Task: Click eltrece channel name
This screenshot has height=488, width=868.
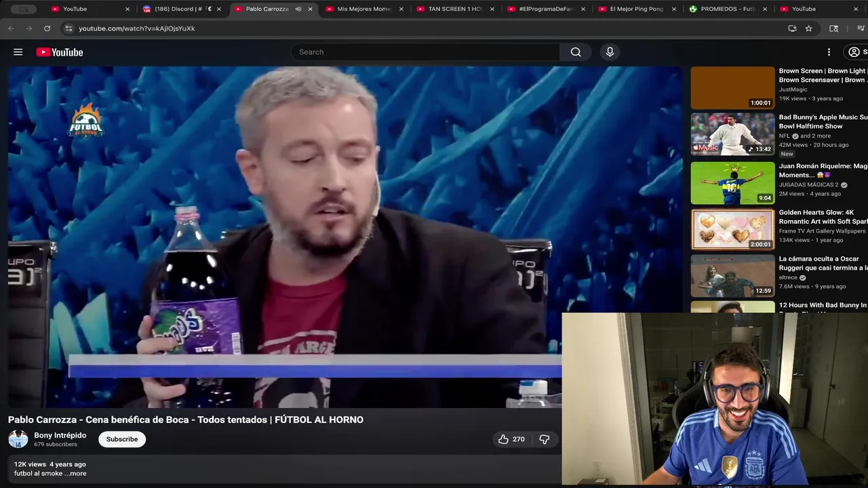Action: tap(788, 277)
